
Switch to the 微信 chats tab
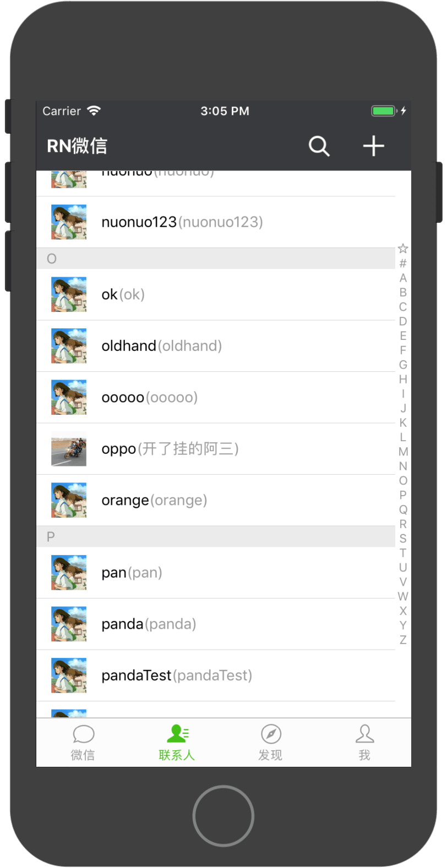83,743
